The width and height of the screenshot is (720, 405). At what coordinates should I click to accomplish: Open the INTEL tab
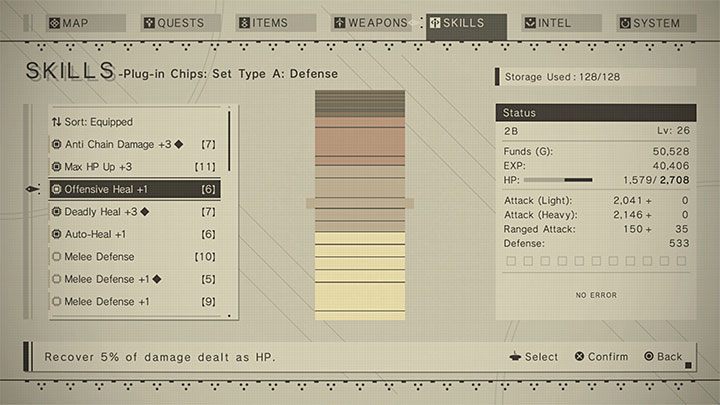pos(558,23)
